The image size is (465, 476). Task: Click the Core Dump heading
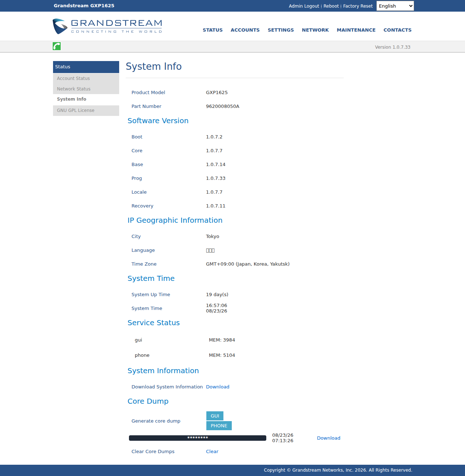[148, 401]
